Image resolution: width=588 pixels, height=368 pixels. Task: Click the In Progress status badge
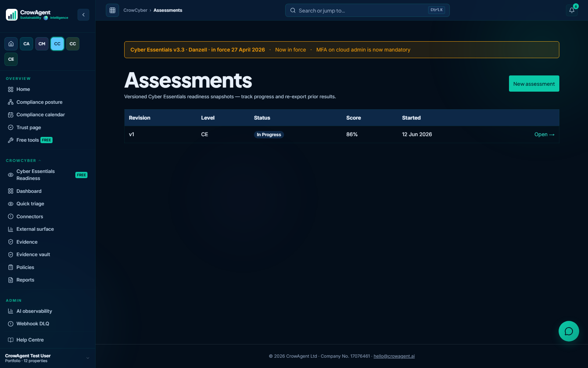click(269, 135)
